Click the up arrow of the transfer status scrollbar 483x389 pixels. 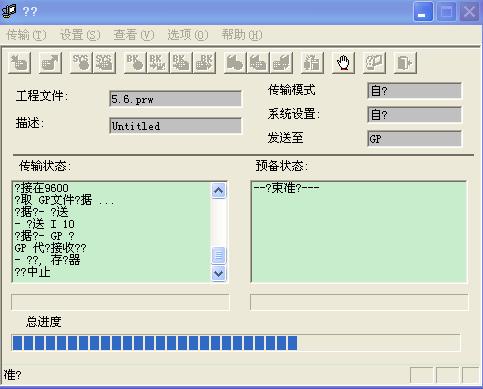point(219,191)
